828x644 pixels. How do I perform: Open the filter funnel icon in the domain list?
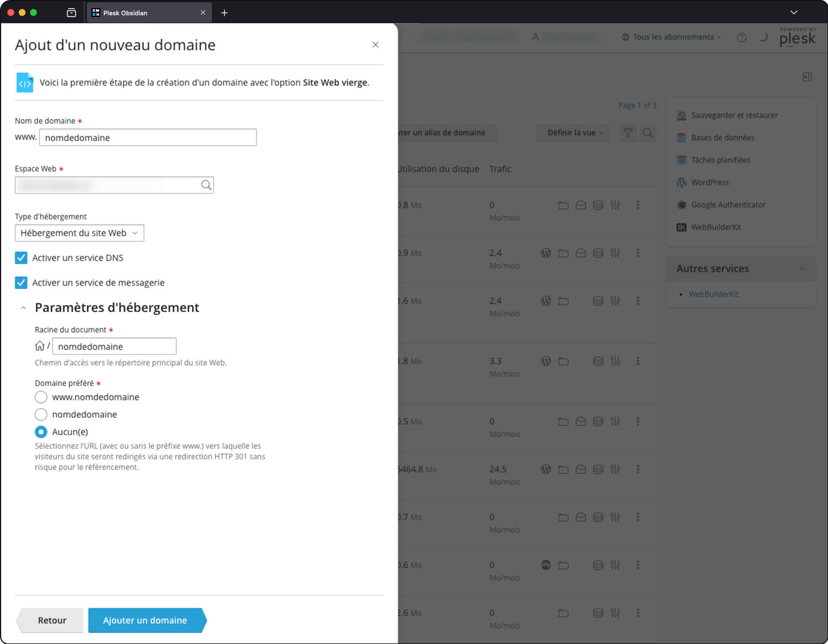(628, 133)
